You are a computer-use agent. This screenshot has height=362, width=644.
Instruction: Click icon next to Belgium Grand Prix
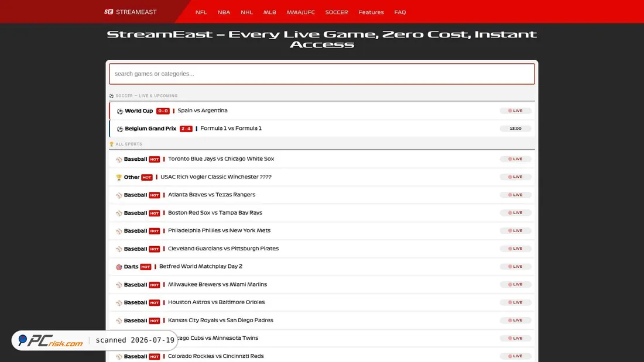pyautogui.click(x=120, y=129)
